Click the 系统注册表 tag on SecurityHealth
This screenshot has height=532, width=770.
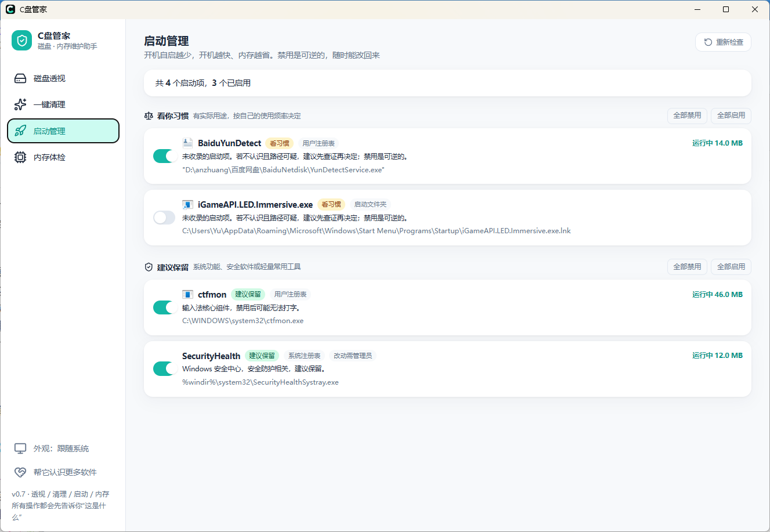click(x=305, y=356)
